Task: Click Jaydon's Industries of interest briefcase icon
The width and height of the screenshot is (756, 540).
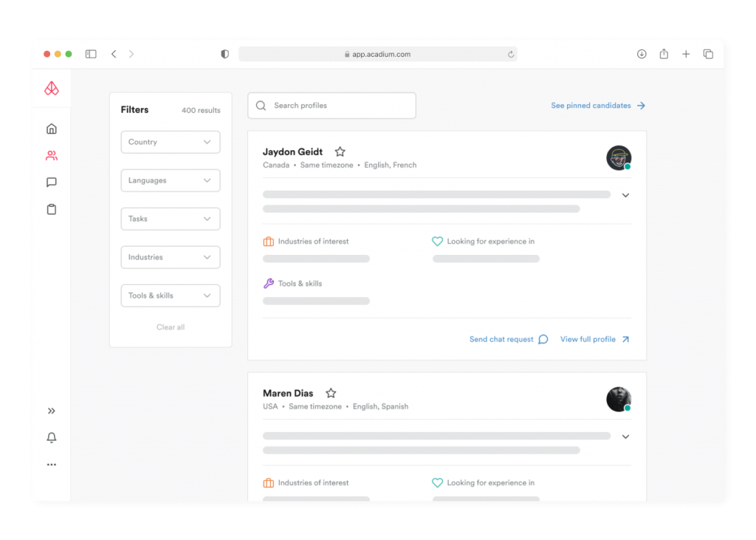Action: pos(269,242)
